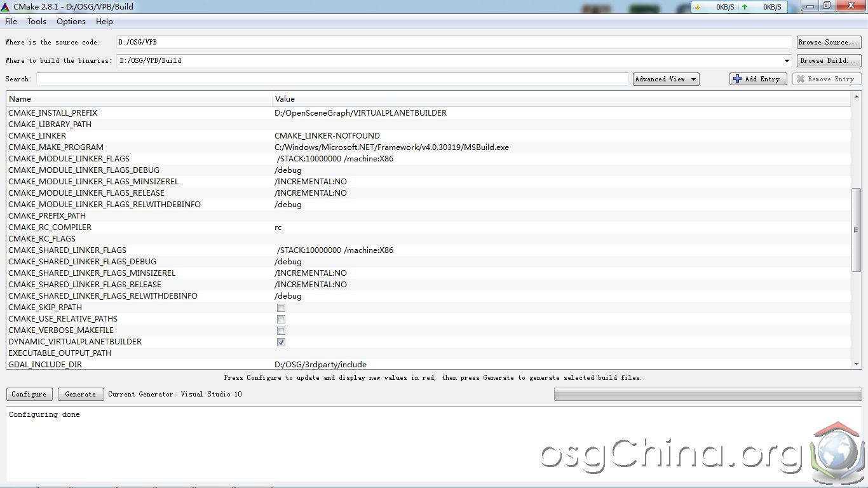Viewport: 868px width, 488px height.
Task: Click the source code path field
Action: 454,42
